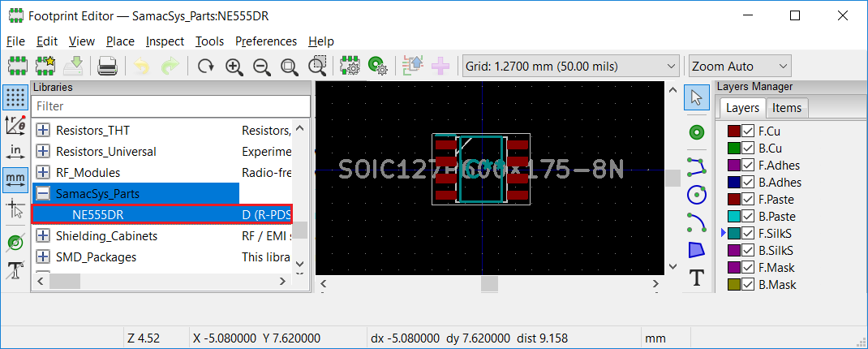Viewport: 868px width, 349px height.
Task: Toggle F.Adhes layer visibility checkbox
Action: tap(748, 165)
